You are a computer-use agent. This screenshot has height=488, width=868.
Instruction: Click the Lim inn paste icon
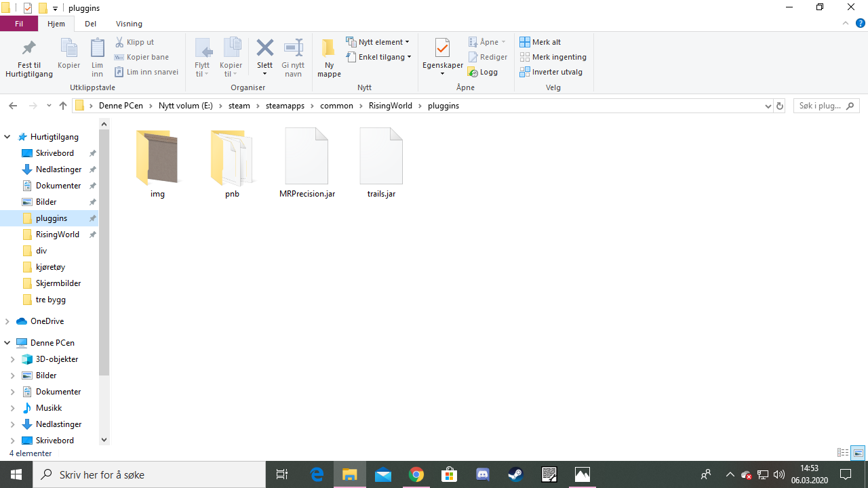[98, 49]
